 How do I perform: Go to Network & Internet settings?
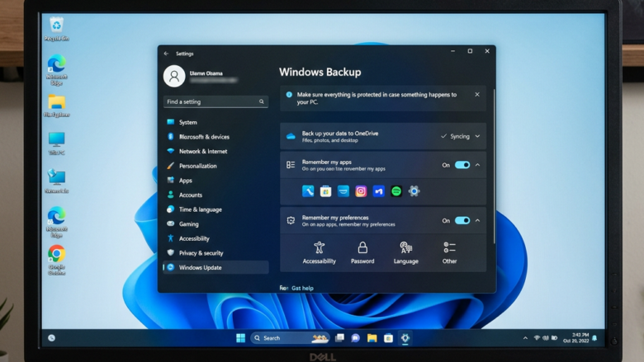pos(216,151)
